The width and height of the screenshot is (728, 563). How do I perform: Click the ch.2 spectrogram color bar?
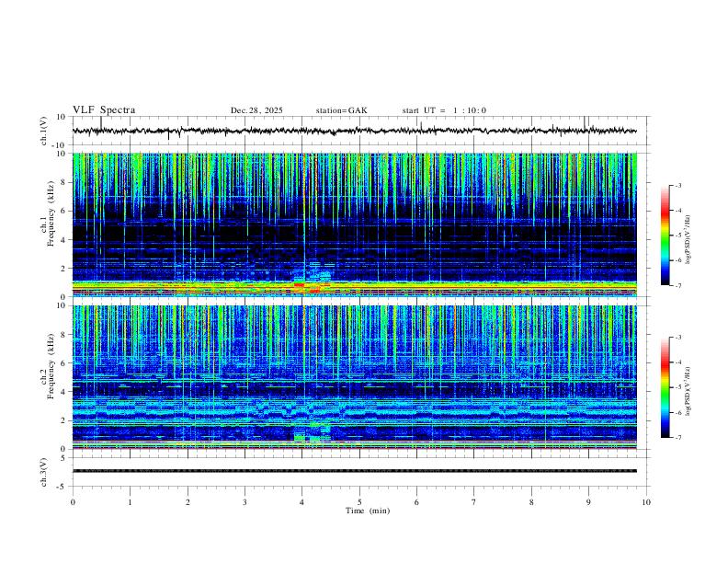(665, 387)
